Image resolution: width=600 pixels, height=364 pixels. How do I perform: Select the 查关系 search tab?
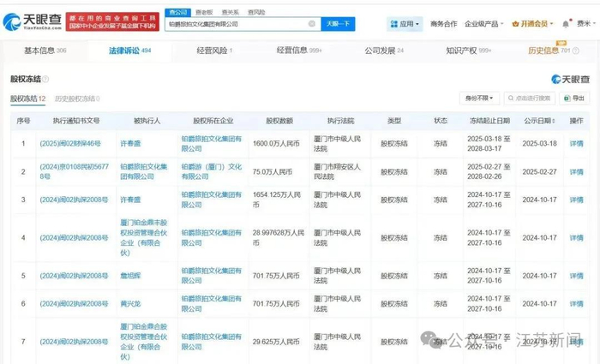[x=230, y=12]
